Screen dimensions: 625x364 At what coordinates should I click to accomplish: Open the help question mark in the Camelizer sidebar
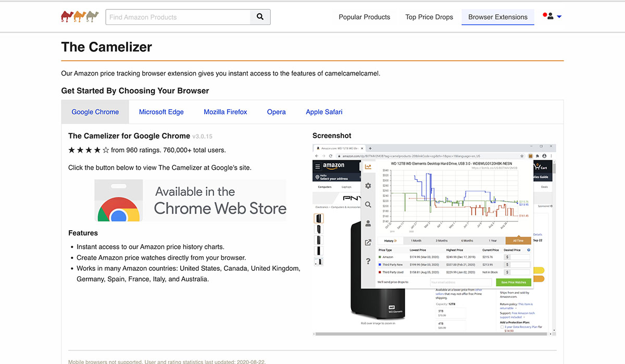click(x=368, y=261)
